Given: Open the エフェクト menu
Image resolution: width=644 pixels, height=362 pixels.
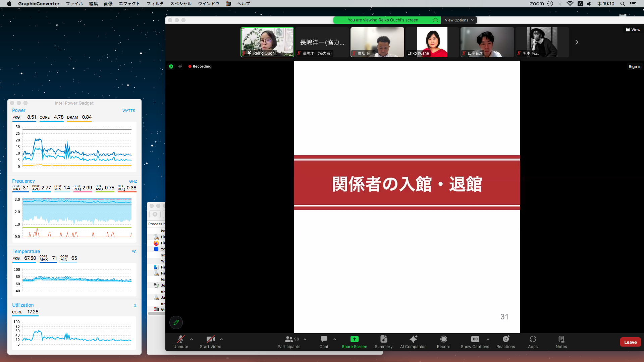Looking at the screenshot, I should 129,4.
